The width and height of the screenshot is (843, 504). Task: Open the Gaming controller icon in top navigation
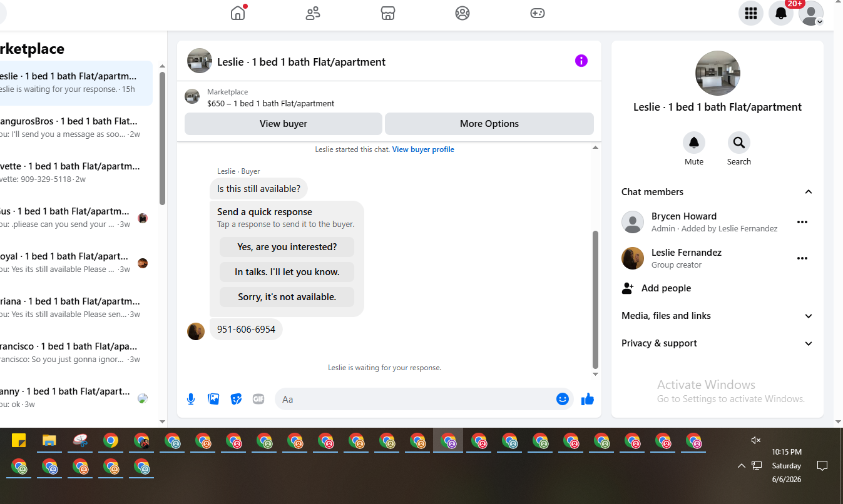tap(538, 13)
